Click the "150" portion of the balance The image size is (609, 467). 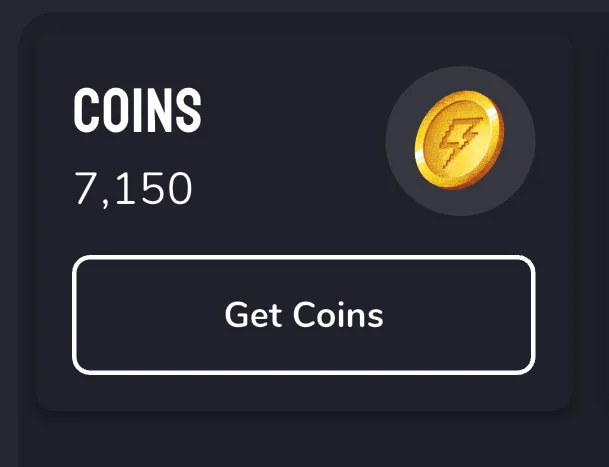click(x=153, y=188)
